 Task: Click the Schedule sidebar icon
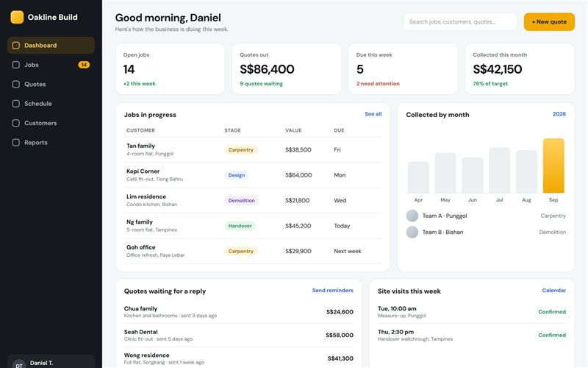(15, 104)
